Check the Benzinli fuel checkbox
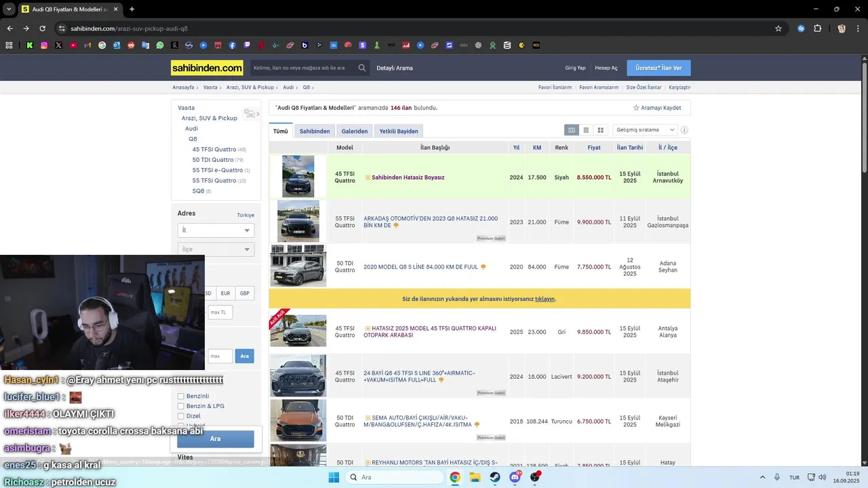868x488 pixels. (x=181, y=396)
